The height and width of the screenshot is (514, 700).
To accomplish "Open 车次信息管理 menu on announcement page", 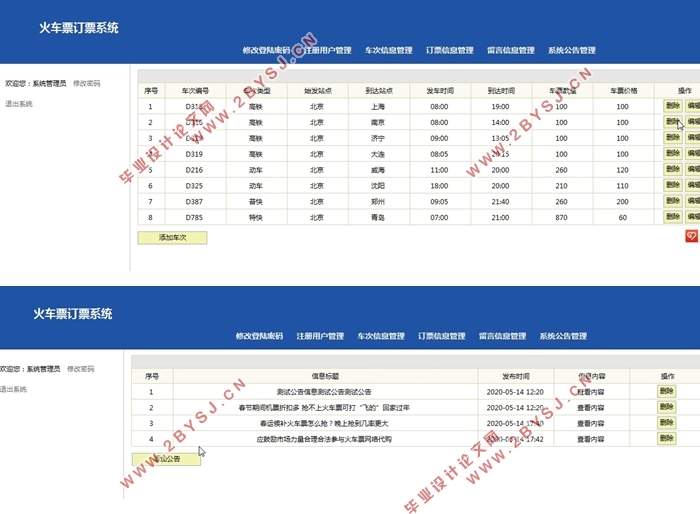I will (x=381, y=336).
